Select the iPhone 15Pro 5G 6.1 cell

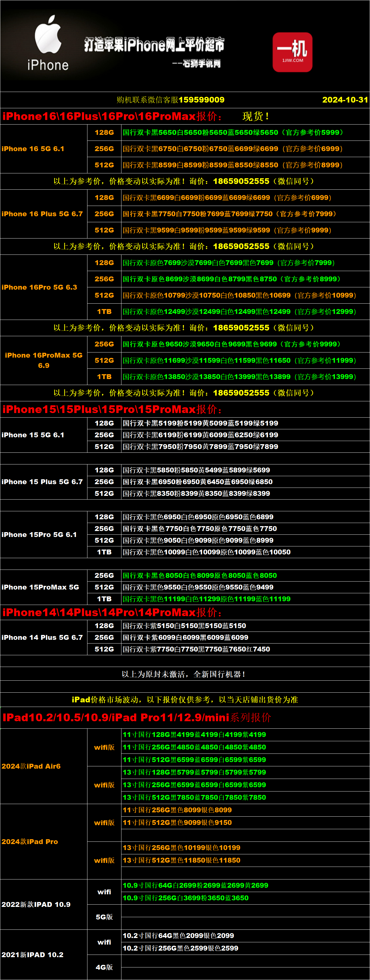[x=44, y=534]
